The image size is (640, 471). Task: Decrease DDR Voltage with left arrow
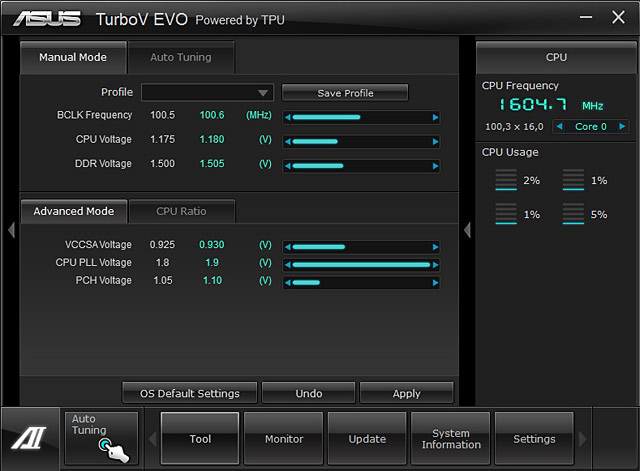[288, 166]
